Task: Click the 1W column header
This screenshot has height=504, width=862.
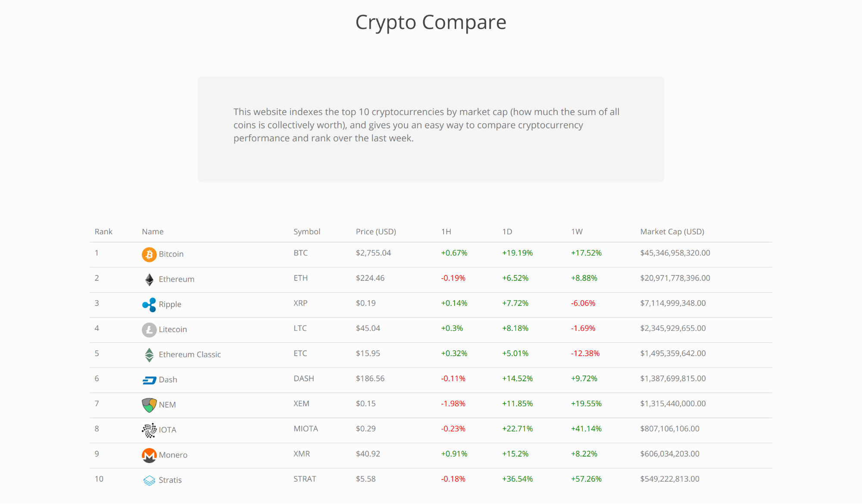Action: pyautogui.click(x=577, y=232)
